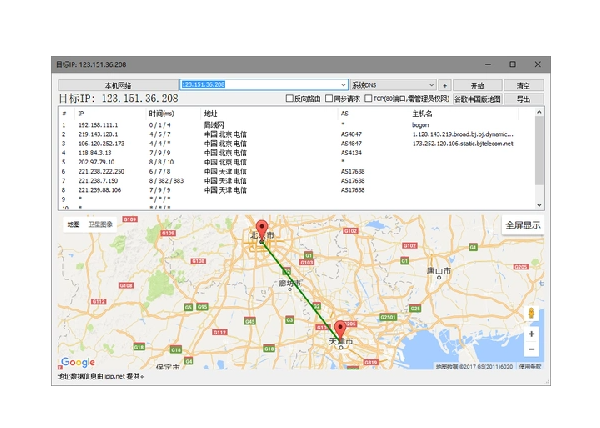The width and height of the screenshot is (600, 428).
Task: Open the 使用条款 terms link on map
Action: [x=530, y=366]
